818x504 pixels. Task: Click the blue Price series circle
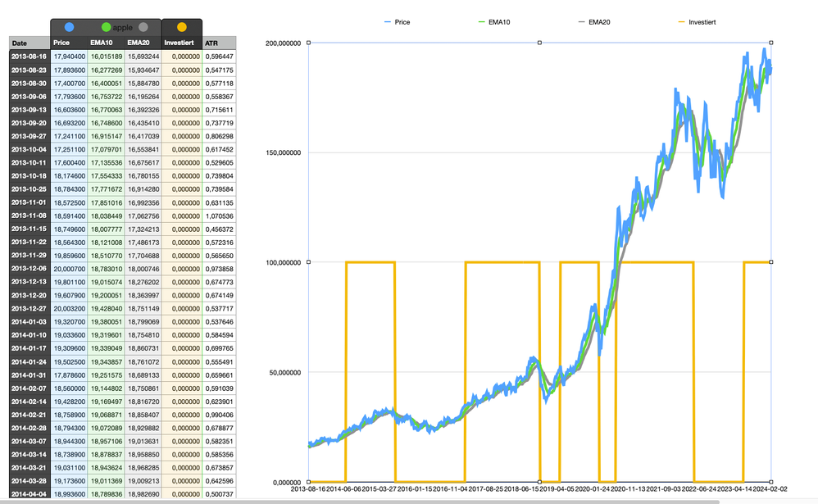pos(69,27)
